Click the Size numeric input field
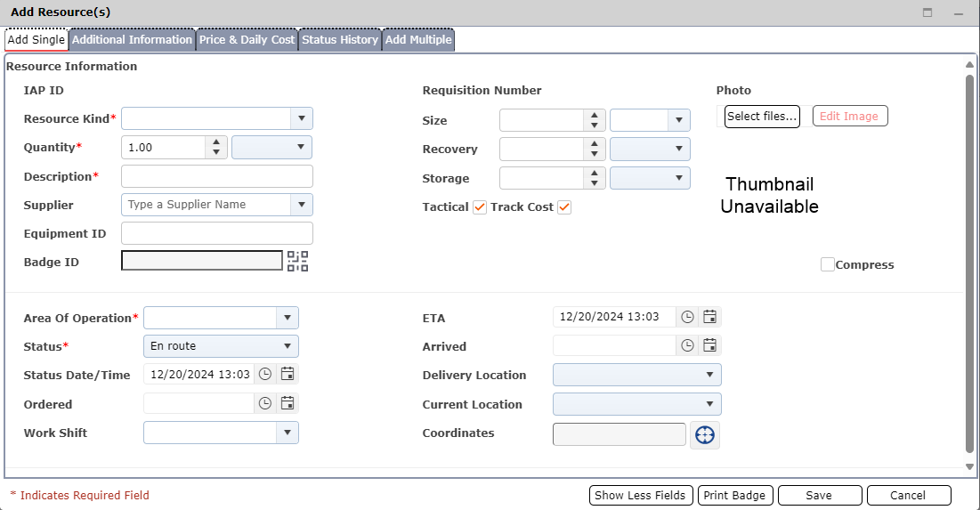 [x=542, y=120]
